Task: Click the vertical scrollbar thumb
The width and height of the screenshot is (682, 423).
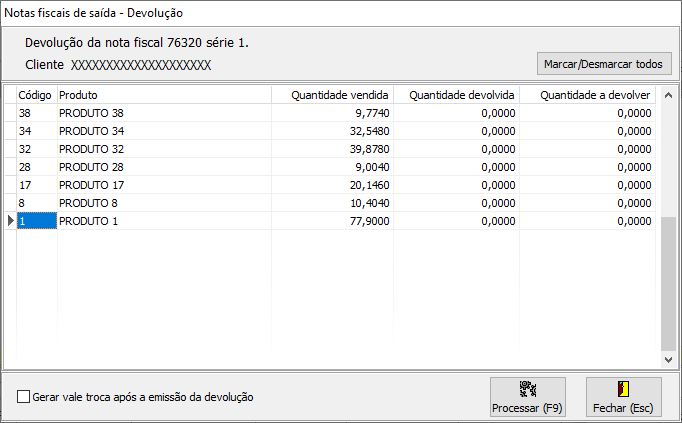Action: coord(669,283)
